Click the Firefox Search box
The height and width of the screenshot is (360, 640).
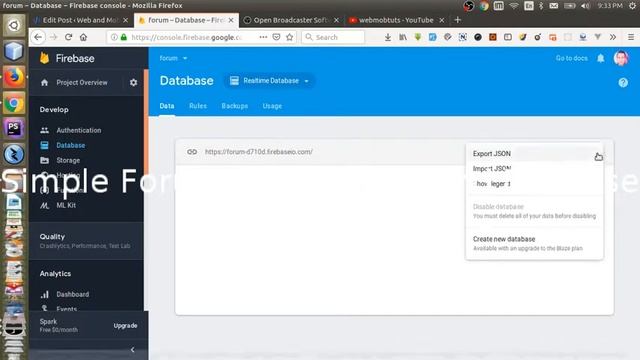[x=333, y=37]
